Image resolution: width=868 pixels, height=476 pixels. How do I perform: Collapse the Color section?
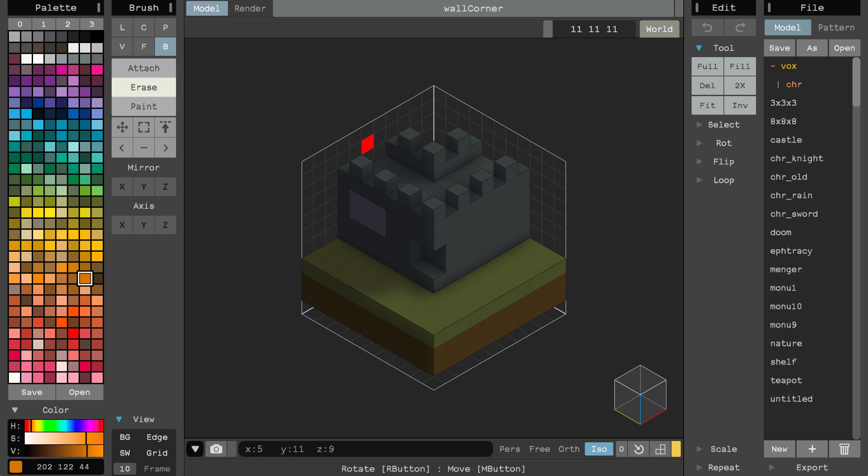pyautogui.click(x=15, y=410)
